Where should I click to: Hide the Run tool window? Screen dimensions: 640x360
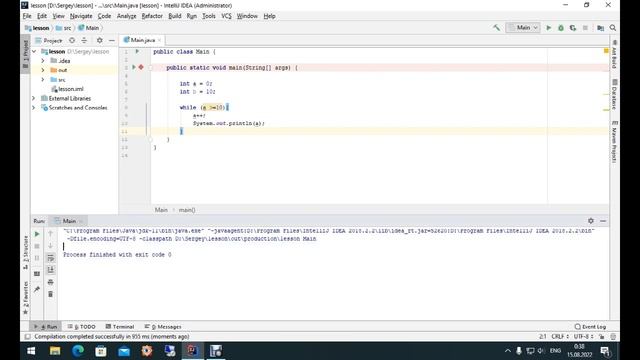(x=603, y=221)
